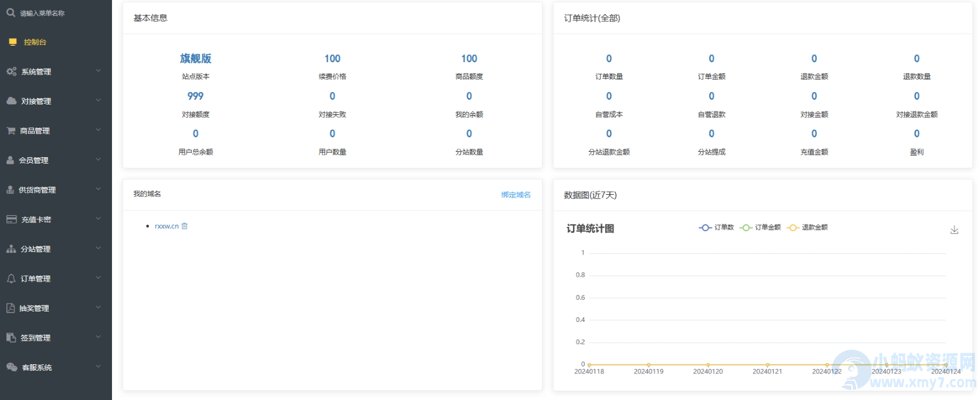This screenshot has height=400, width=980.
Task: Click the 商品管理 shopping cart icon
Action: (11, 131)
